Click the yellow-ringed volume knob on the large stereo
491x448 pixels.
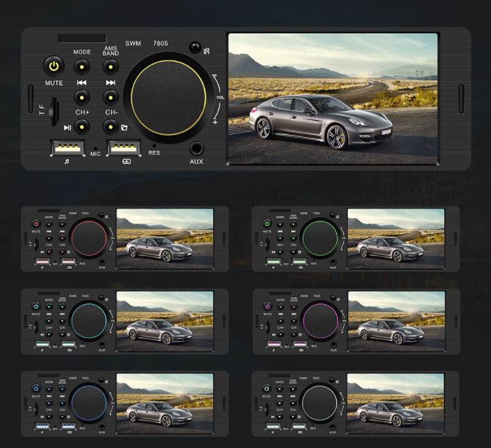(168, 97)
